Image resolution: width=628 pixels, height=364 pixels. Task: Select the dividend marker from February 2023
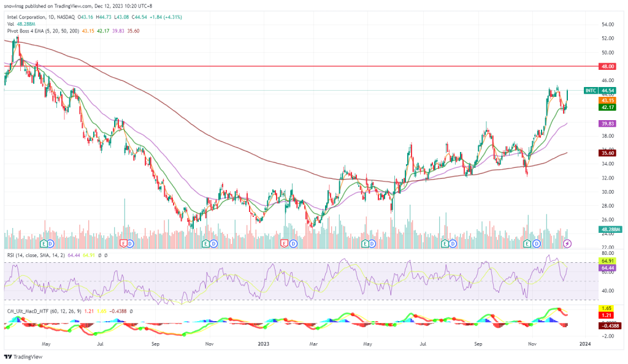coord(293,243)
